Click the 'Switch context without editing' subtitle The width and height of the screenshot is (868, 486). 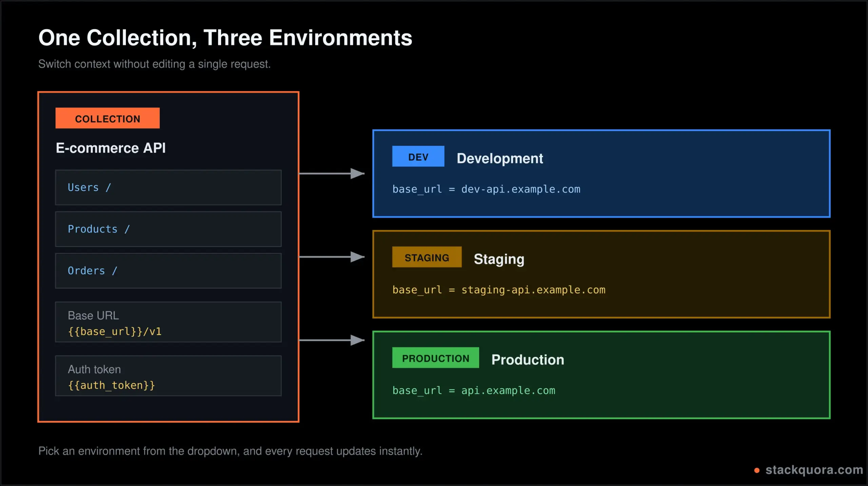[154, 64]
